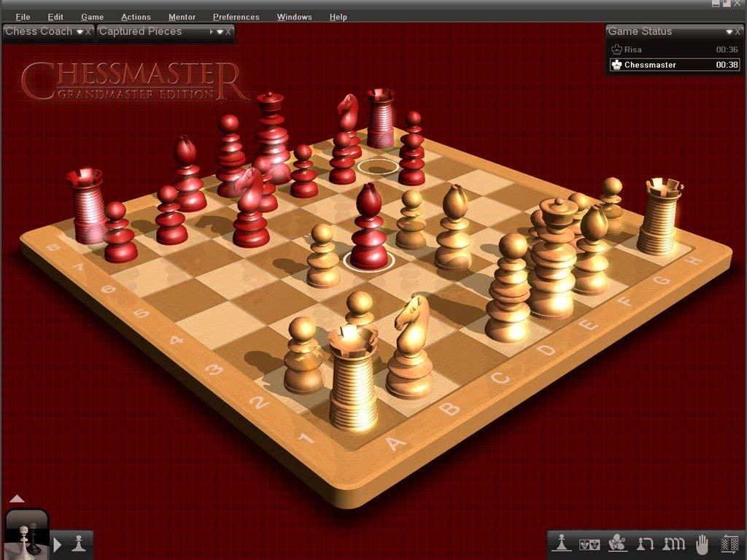747x560 pixels.
Task: Open the Actions menu
Action: point(136,17)
